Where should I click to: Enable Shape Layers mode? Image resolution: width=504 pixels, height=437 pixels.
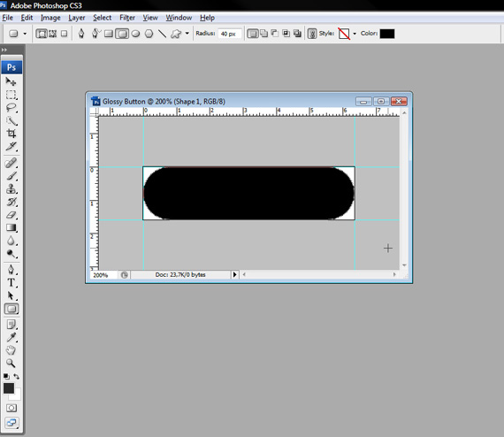42,34
